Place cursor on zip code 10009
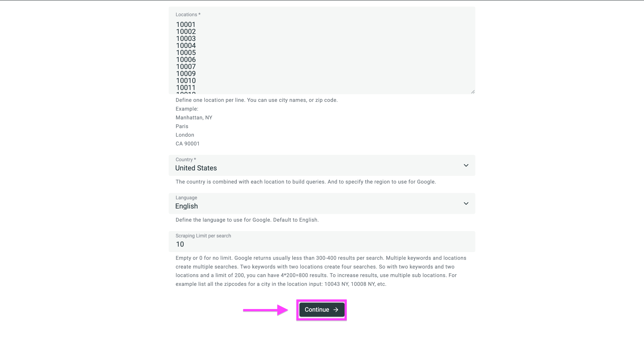 (x=186, y=74)
